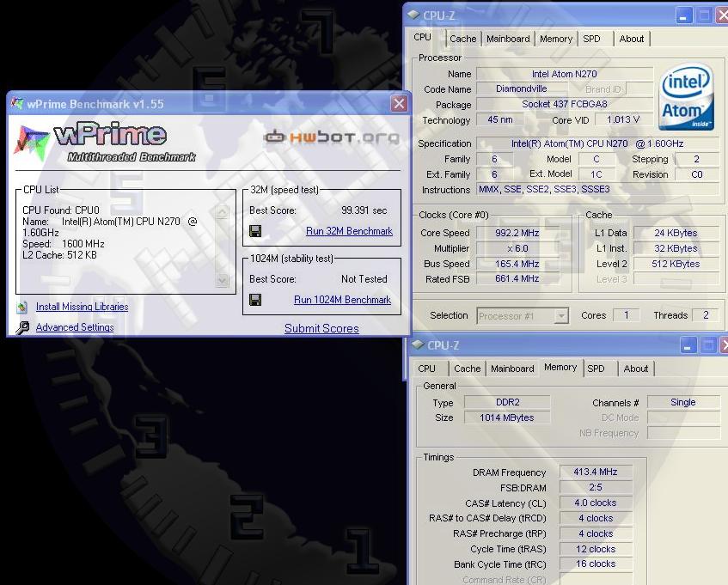This screenshot has width=728, height=585.
Task: Click the Advanced Settings wrench icon
Action: (x=22, y=327)
